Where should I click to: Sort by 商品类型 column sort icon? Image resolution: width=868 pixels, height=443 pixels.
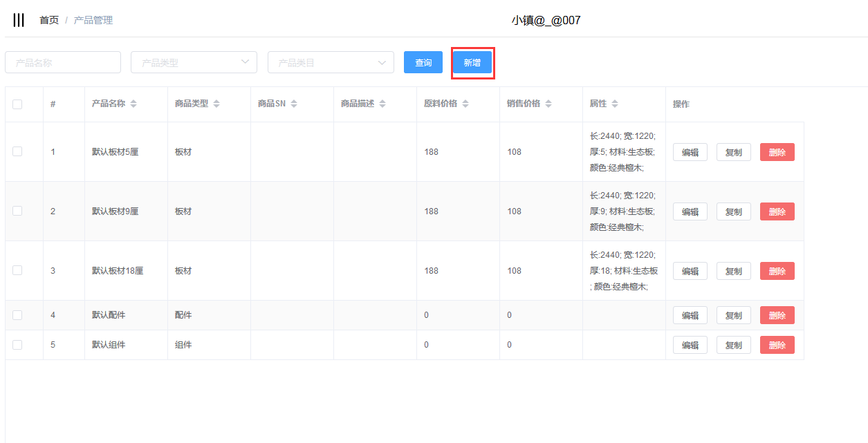[x=216, y=104]
